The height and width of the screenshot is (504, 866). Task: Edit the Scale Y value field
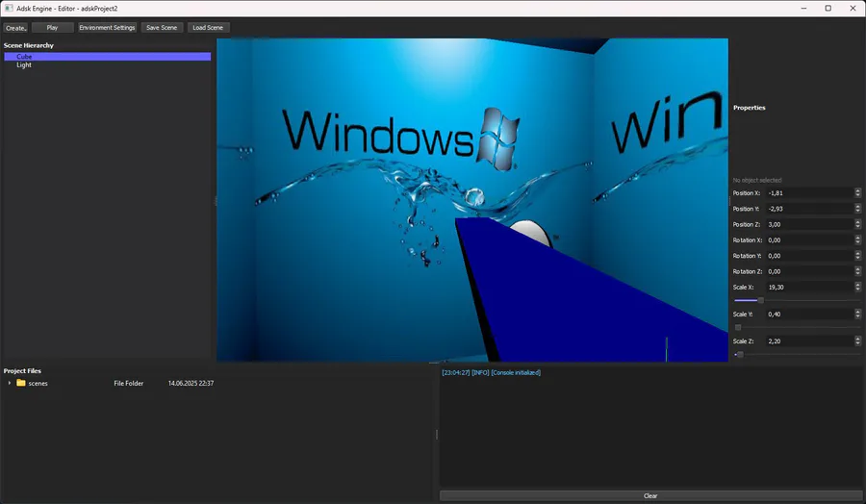point(809,315)
